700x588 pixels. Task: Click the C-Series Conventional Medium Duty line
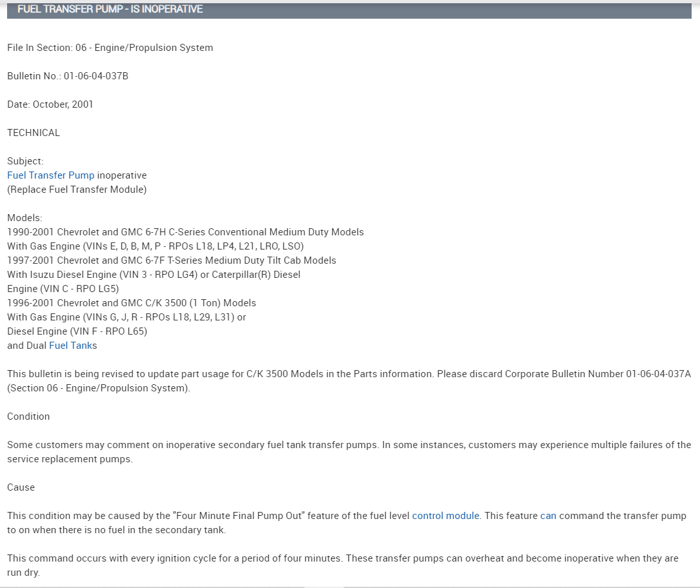click(x=185, y=232)
